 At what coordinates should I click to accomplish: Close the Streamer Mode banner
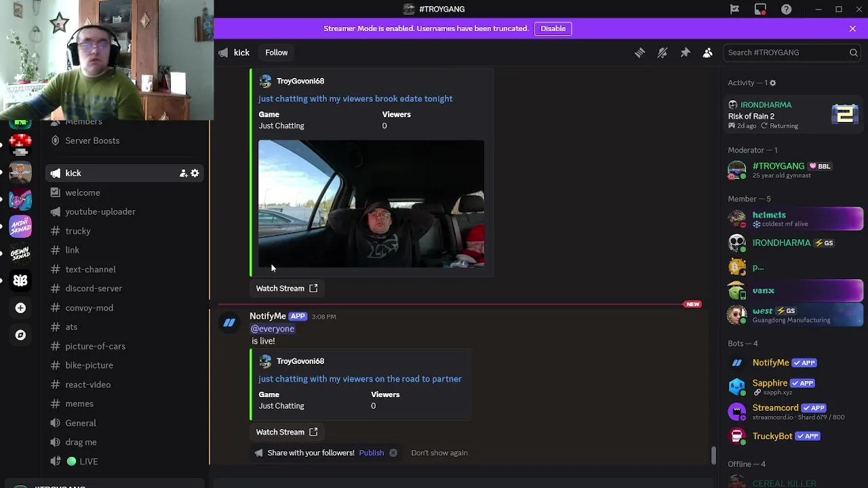(x=852, y=28)
